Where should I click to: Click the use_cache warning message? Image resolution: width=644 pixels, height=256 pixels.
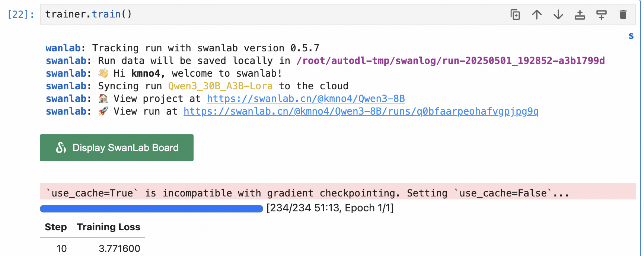pos(307,193)
